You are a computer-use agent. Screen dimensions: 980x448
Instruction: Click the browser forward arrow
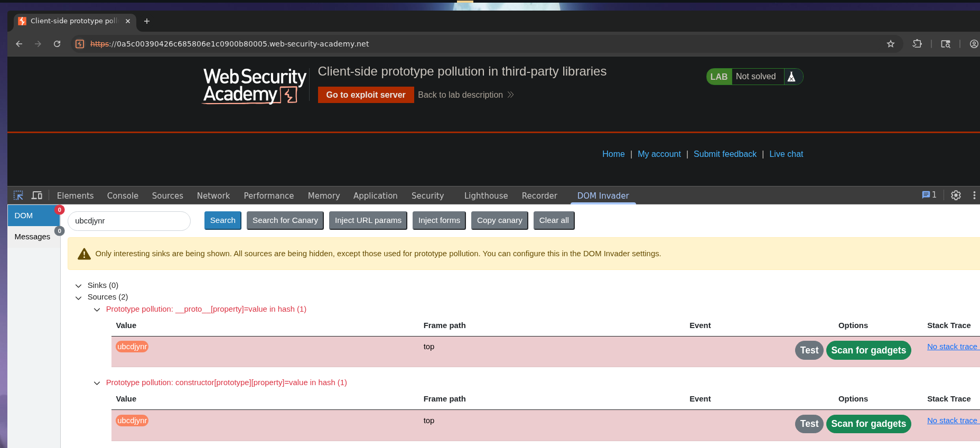click(38, 44)
